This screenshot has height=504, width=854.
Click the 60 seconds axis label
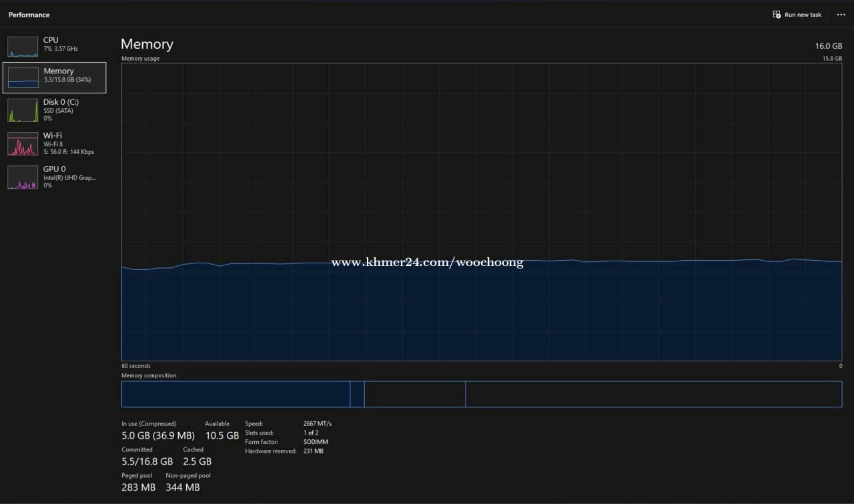pos(136,366)
